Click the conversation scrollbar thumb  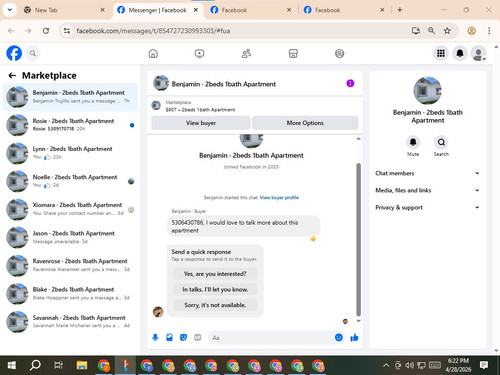(359, 239)
